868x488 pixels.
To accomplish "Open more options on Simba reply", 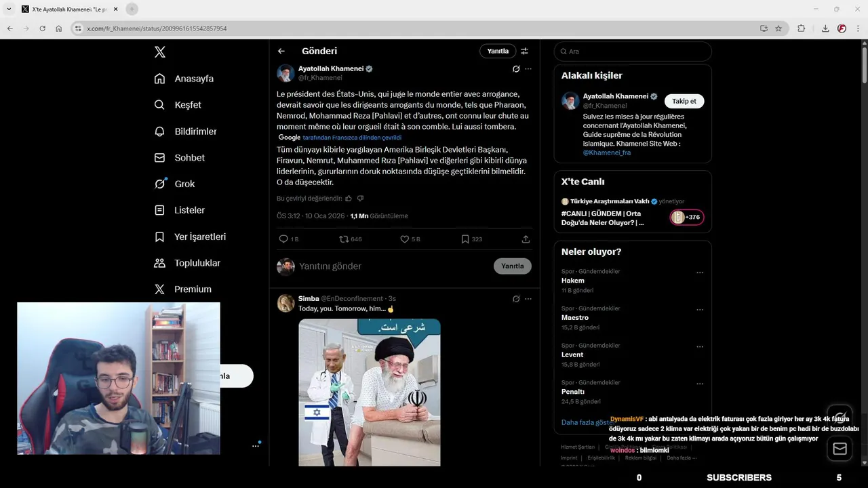I will coord(528,299).
